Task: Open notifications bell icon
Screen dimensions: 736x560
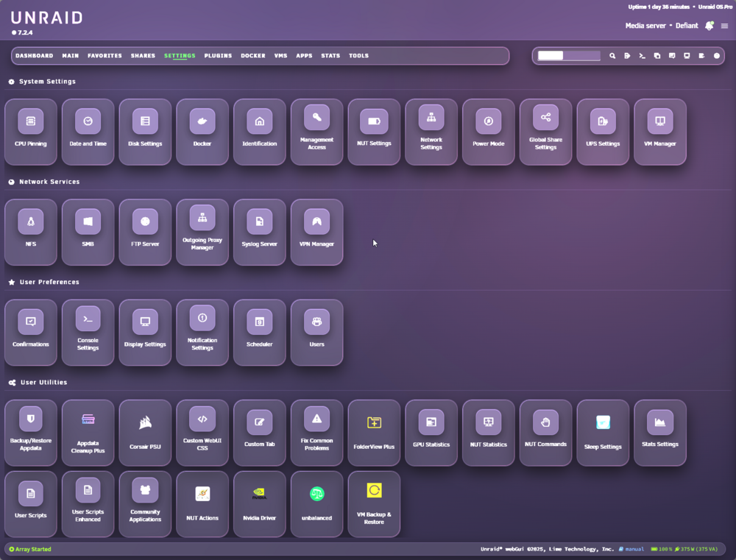Action: (x=710, y=26)
